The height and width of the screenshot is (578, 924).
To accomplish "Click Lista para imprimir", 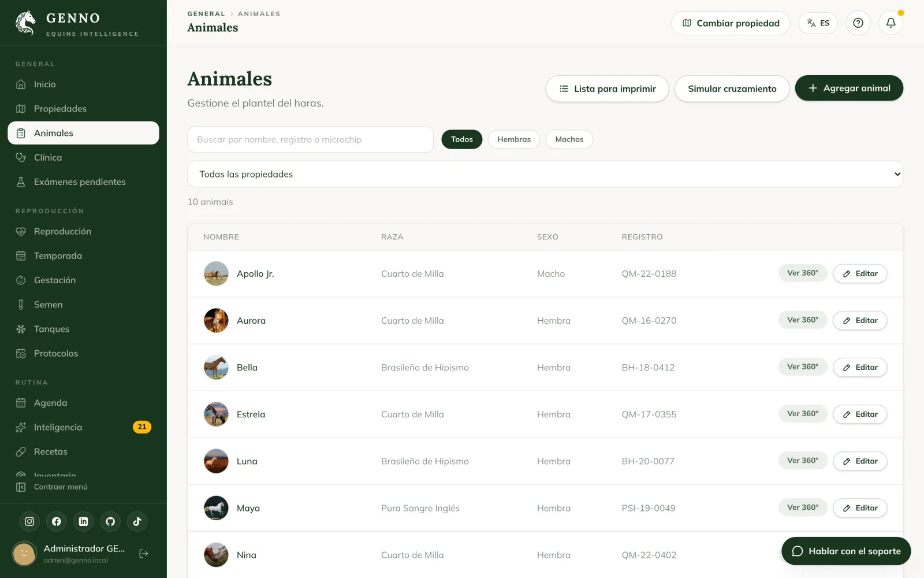I will pyautogui.click(x=608, y=88).
